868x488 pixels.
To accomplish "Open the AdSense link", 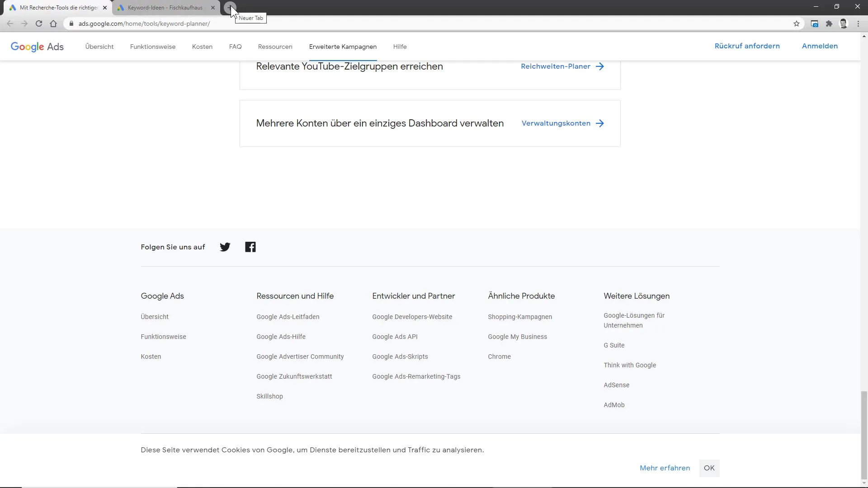I will 616,385.
